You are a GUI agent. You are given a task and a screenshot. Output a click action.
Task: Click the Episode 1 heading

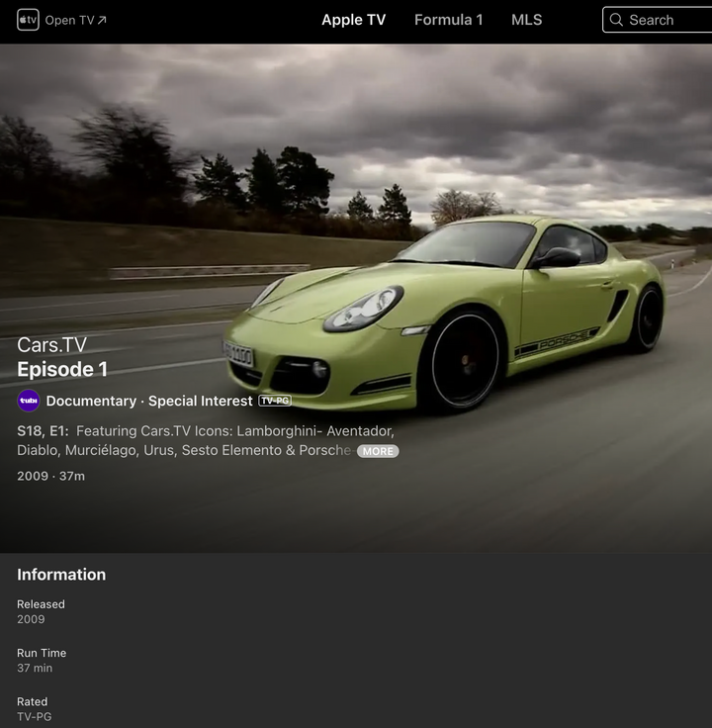pyautogui.click(x=62, y=370)
